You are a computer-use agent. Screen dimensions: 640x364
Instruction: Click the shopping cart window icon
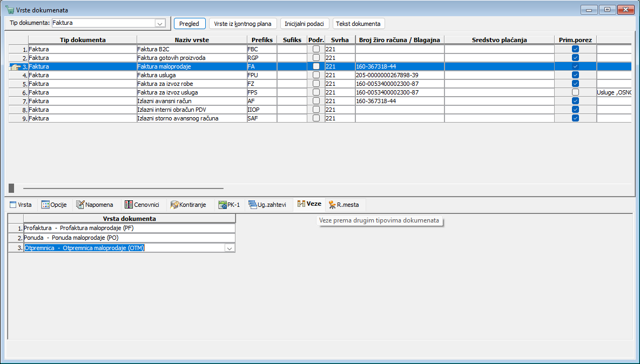9,10
